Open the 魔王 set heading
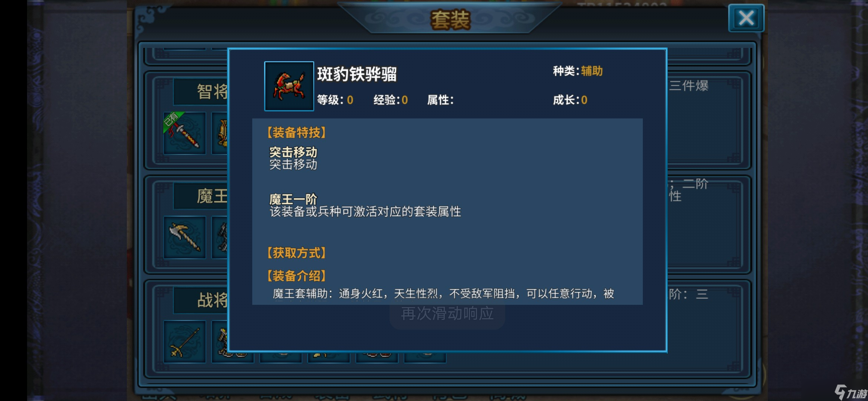This screenshot has height=401, width=868. pyautogui.click(x=212, y=196)
